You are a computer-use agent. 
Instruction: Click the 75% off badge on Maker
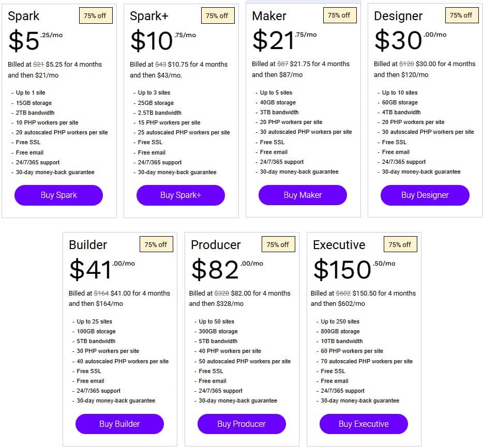pyautogui.click(x=339, y=15)
